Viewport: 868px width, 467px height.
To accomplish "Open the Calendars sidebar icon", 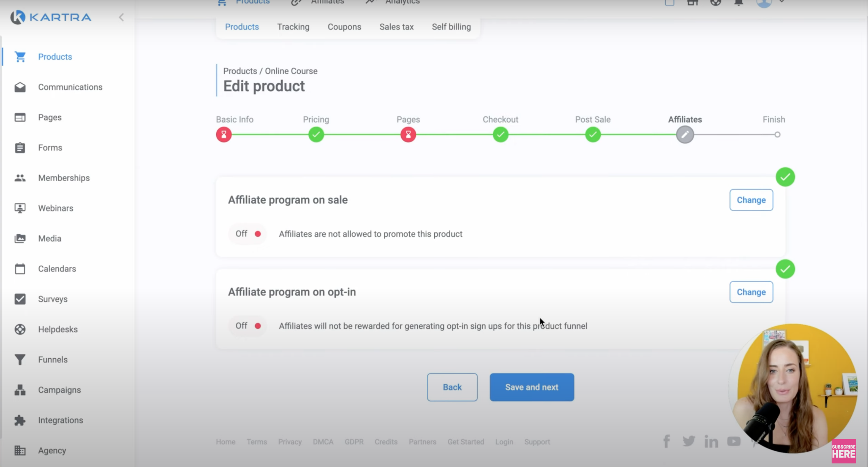I will click(20, 268).
